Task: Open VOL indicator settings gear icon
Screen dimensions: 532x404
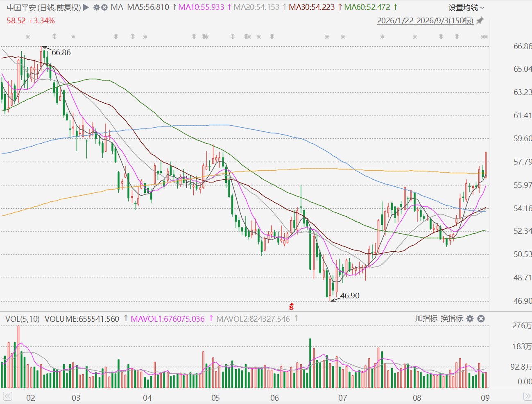Action: [x=470, y=318]
